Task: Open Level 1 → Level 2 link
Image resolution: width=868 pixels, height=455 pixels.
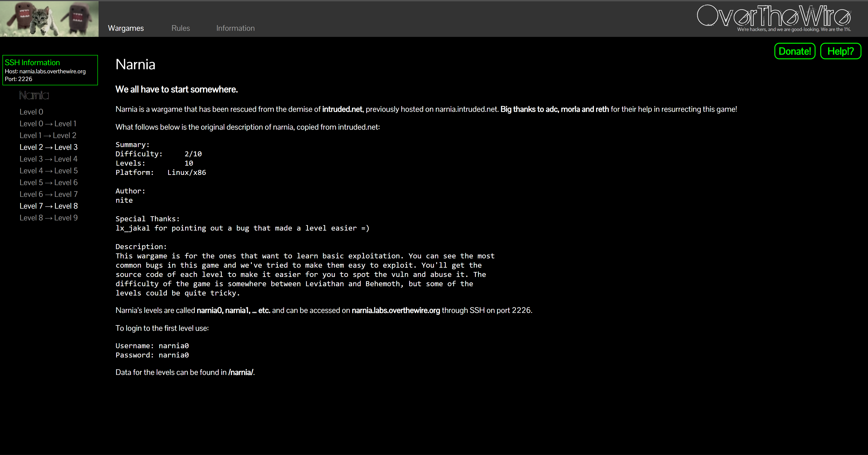Action: click(48, 135)
